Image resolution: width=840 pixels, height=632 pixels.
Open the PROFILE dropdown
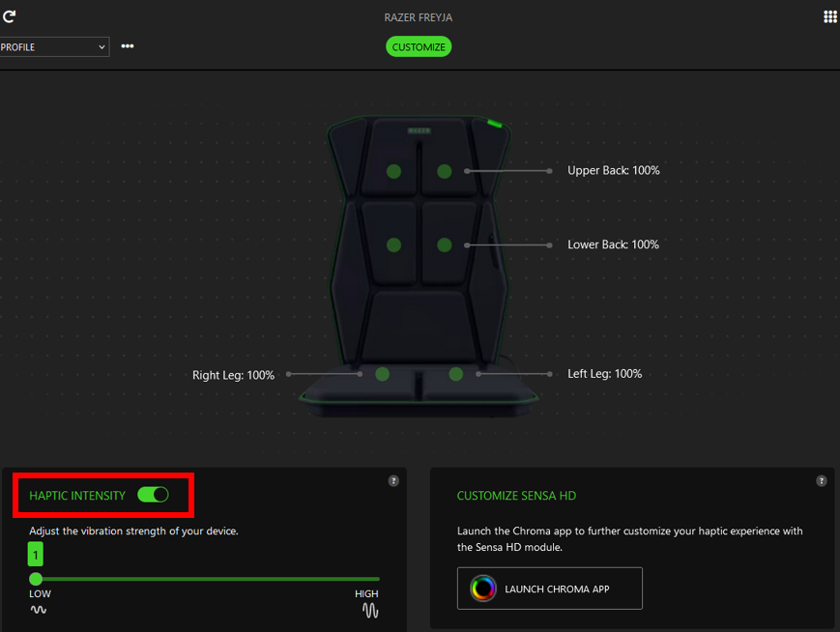(x=54, y=46)
